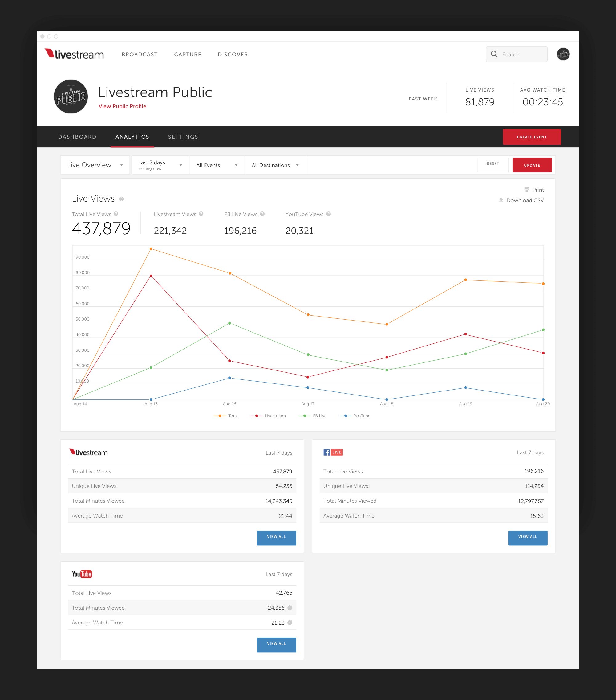Open the View Public Profile link
This screenshot has height=700, width=616.
click(122, 106)
